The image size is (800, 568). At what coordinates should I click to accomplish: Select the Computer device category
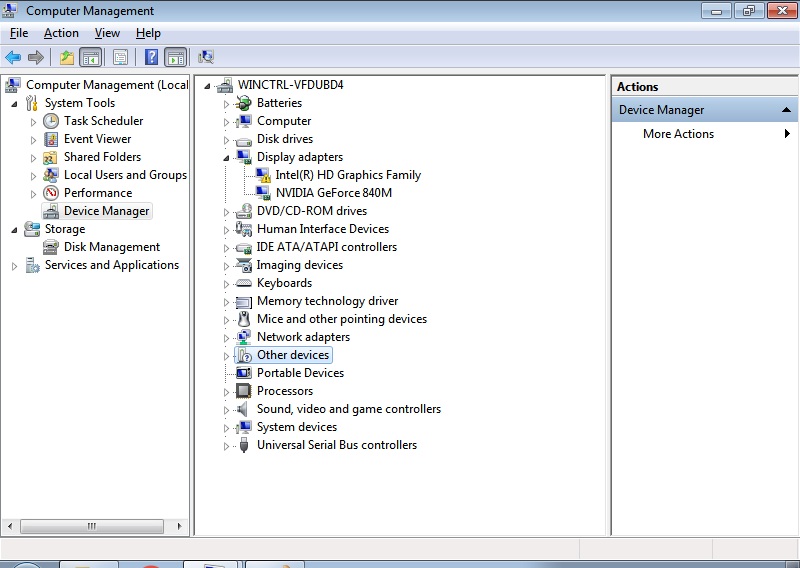click(284, 121)
